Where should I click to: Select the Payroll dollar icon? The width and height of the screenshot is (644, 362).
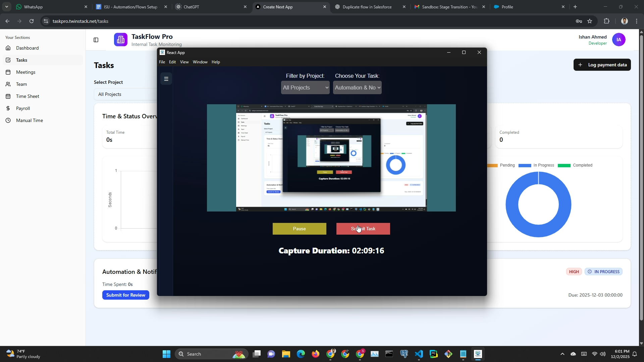tap(8, 108)
